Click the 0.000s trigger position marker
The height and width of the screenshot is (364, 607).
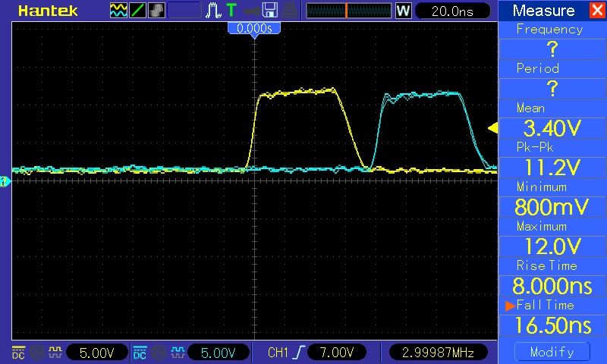coord(254,30)
